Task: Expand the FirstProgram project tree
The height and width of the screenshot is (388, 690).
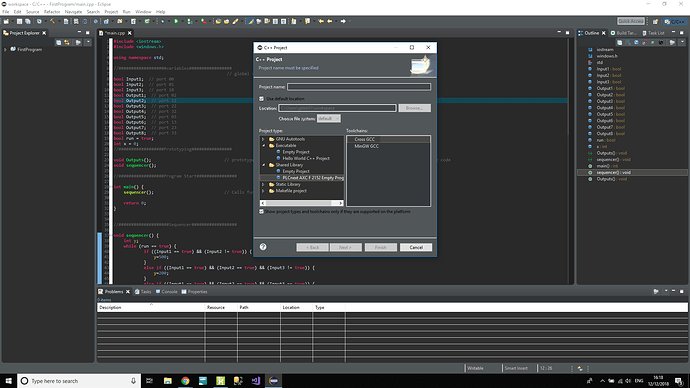Action: pyautogui.click(x=5, y=50)
